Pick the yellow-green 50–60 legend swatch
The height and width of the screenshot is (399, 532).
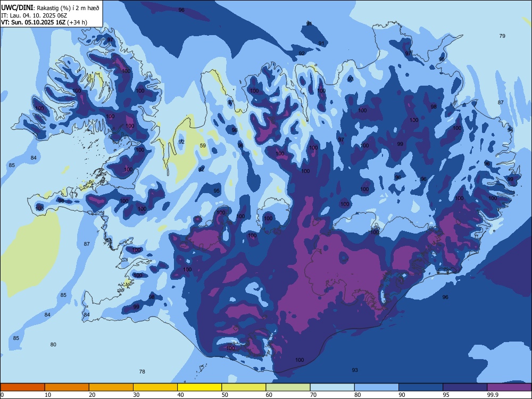[x=244, y=387]
